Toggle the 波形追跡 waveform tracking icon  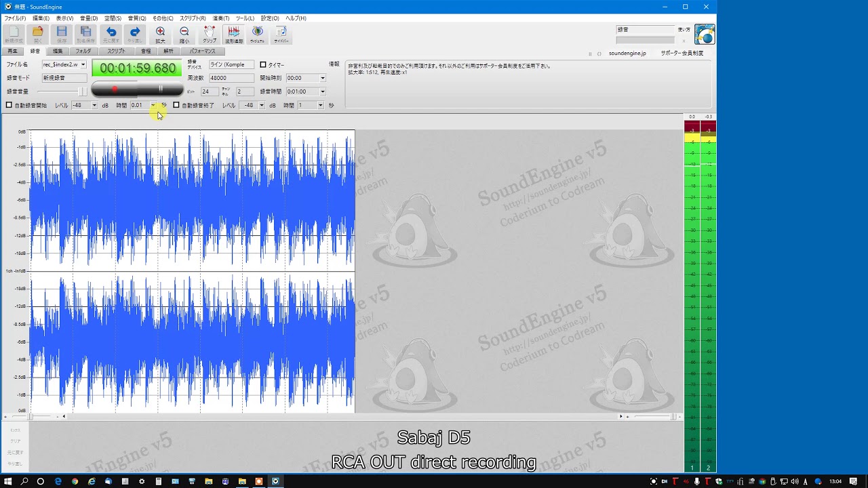click(x=234, y=35)
